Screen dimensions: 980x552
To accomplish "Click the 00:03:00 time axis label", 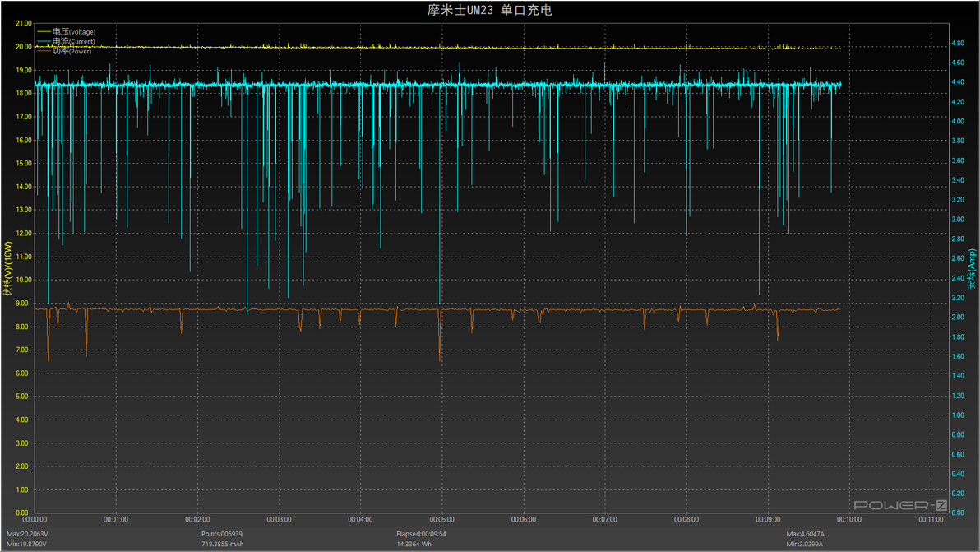I will click(x=279, y=519).
